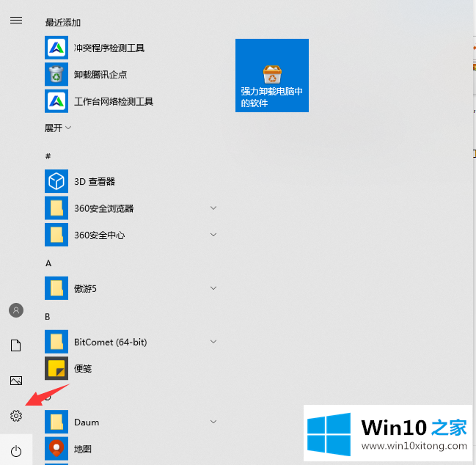This screenshot has width=476, height=465.
Task: Click the 360安全浏览器 folder icon
Action: (x=56, y=208)
